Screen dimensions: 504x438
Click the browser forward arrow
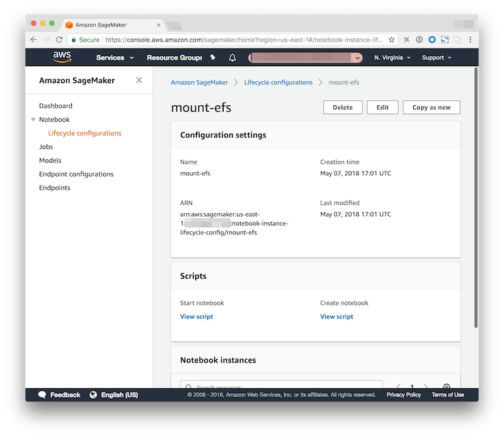(x=46, y=40)
